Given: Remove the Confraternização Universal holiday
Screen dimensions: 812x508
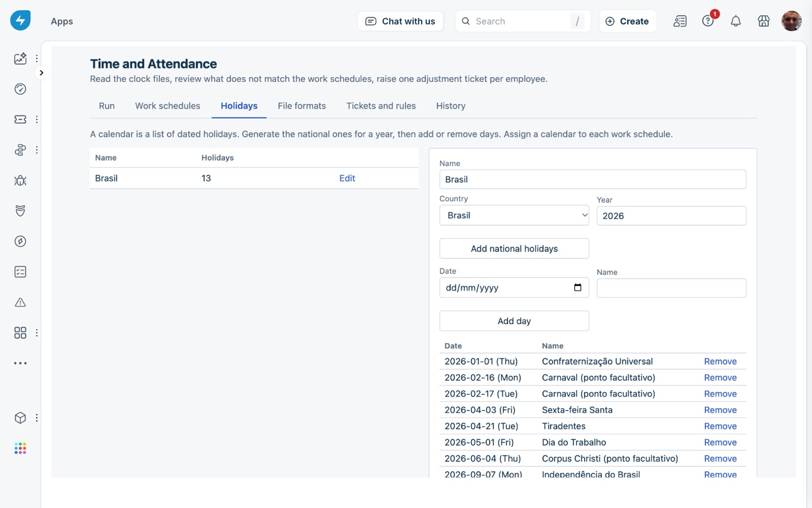Looking at the screenshot, I should pyautogui.click(x=720, y=361).
